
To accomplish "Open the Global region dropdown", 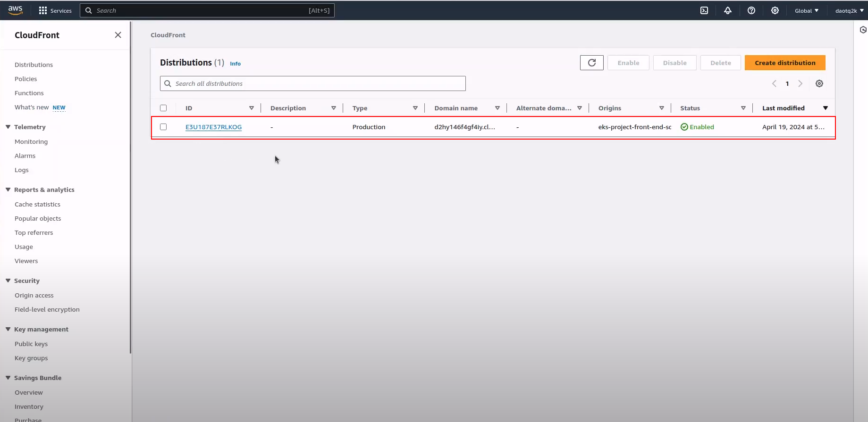I will click(807, 10).
